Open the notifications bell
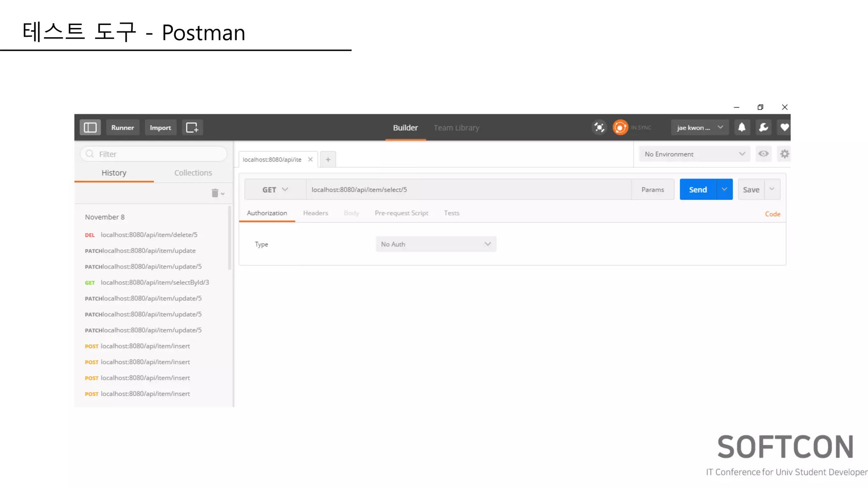Image resolution: width=868 pixels, height=488 pixels. [x=742, y=128]
